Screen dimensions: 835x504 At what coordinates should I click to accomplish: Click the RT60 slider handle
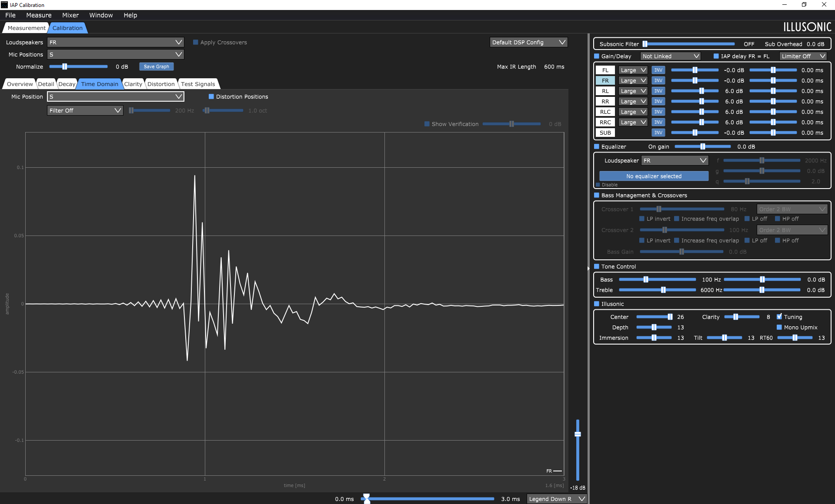[795, 338]
